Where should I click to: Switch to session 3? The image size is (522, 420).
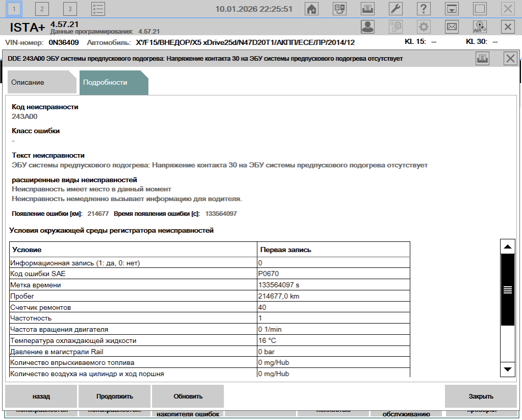(70, 9)
